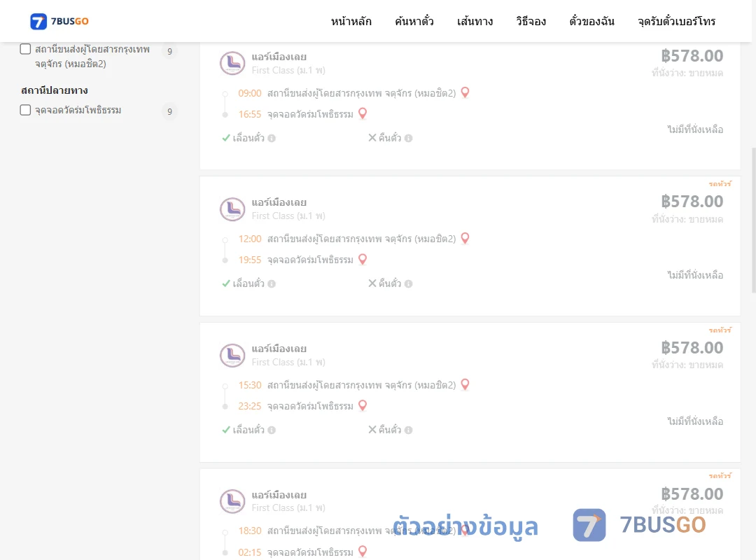Screen dimensions: 756x560
Task: Open map pin for 16:55 arrival stop
Action: tap(363, 113)
